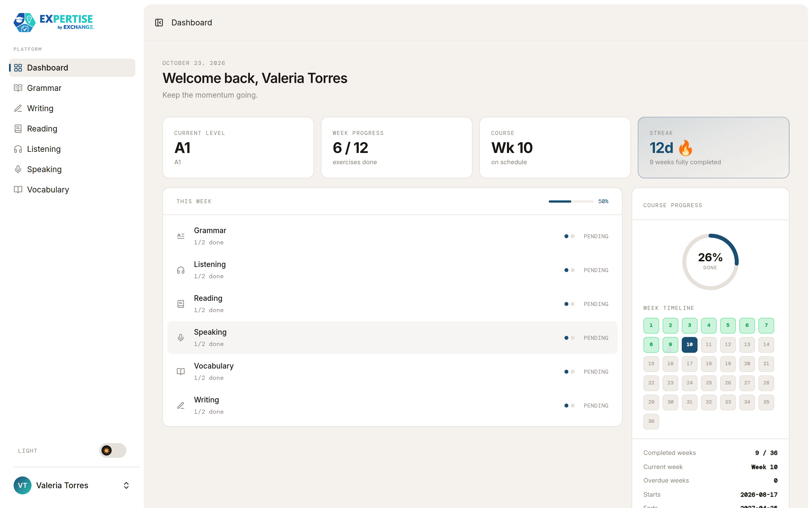The width and height of the screenshot is (812, 508).
Task: Click the Course Wk 10 card
Action: point(555,148)
